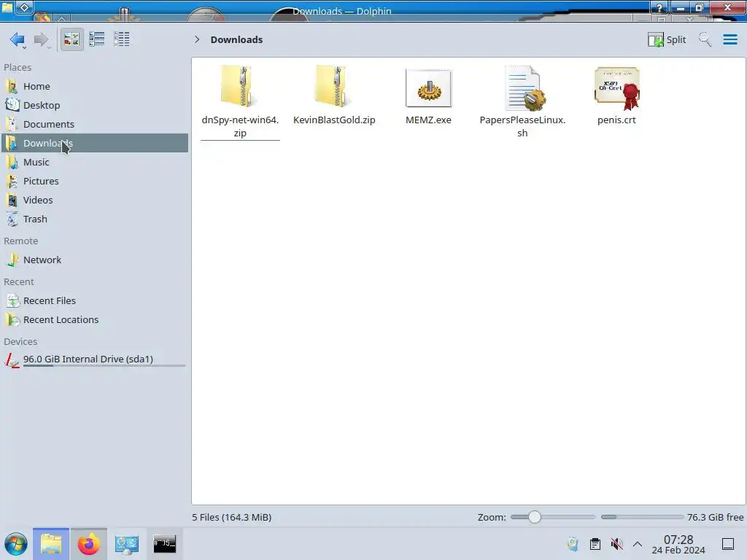Open the search tool icon

(705, 39)
